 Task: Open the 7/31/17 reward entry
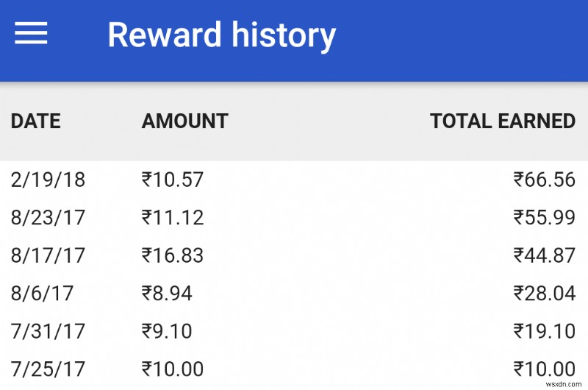[x=48, y=332]
